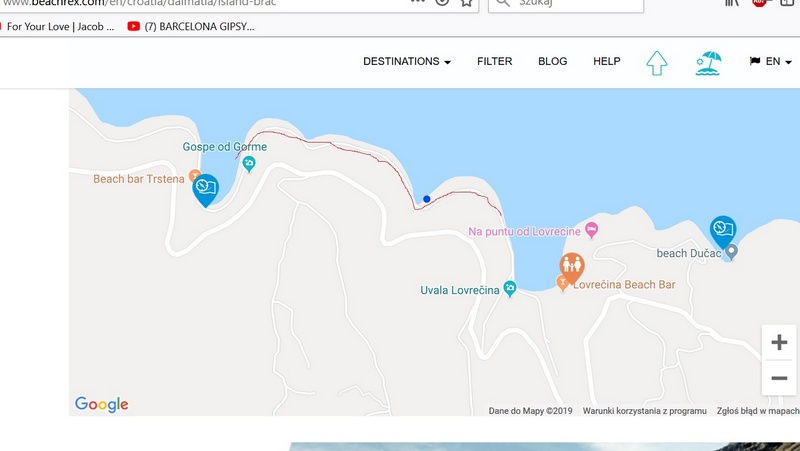Click the Uvala Lovrečina camera marker
Screen dimensions: 800x451
point(509,290)
